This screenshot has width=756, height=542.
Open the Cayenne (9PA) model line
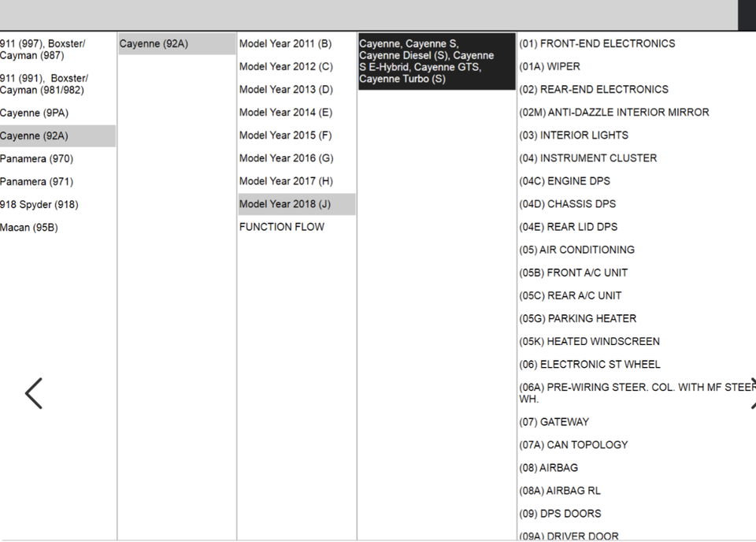[x=34, y=113]
